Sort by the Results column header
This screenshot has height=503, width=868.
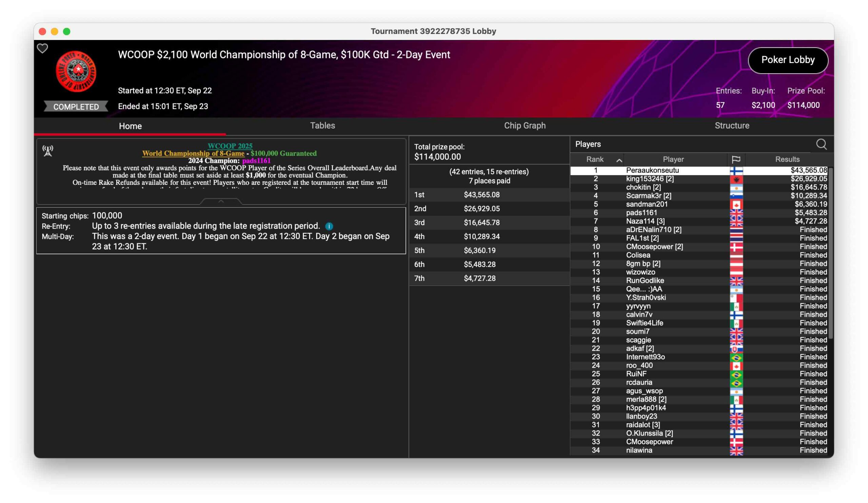(787, 159)
